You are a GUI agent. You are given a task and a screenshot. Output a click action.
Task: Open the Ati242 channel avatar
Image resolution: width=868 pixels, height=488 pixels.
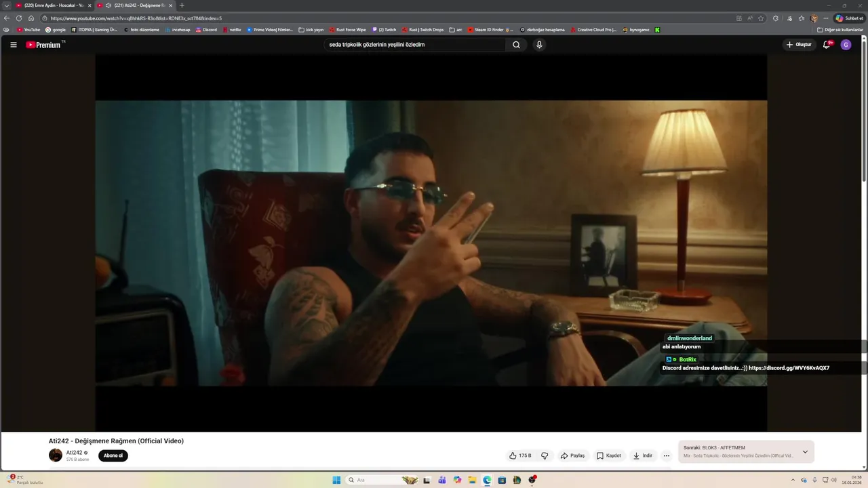click(x=56, y=455)
